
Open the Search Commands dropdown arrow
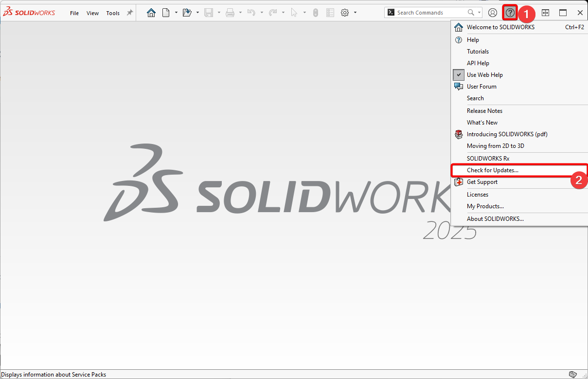pos(478,12)
